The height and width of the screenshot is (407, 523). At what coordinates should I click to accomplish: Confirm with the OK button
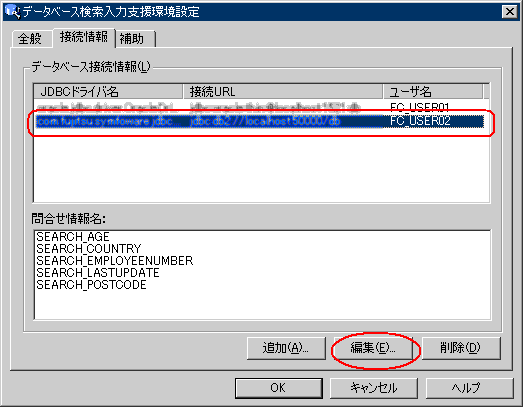click(x=279, y=388)
